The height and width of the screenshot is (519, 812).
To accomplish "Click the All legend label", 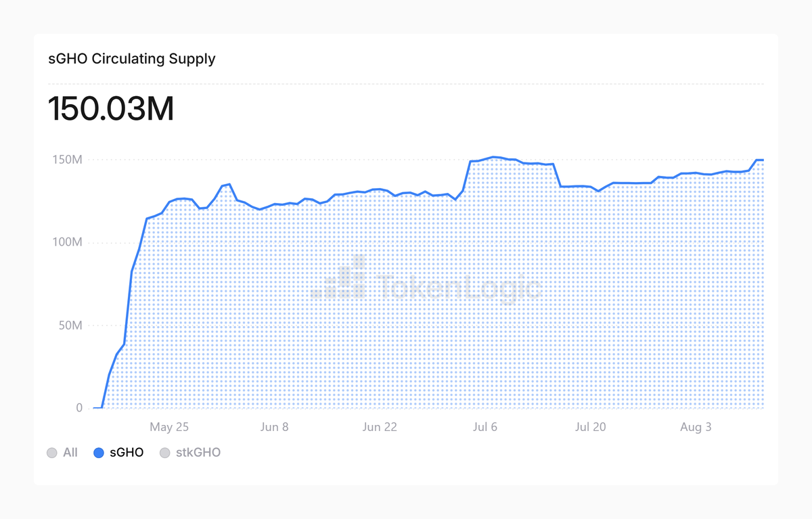I will (70, 453).
